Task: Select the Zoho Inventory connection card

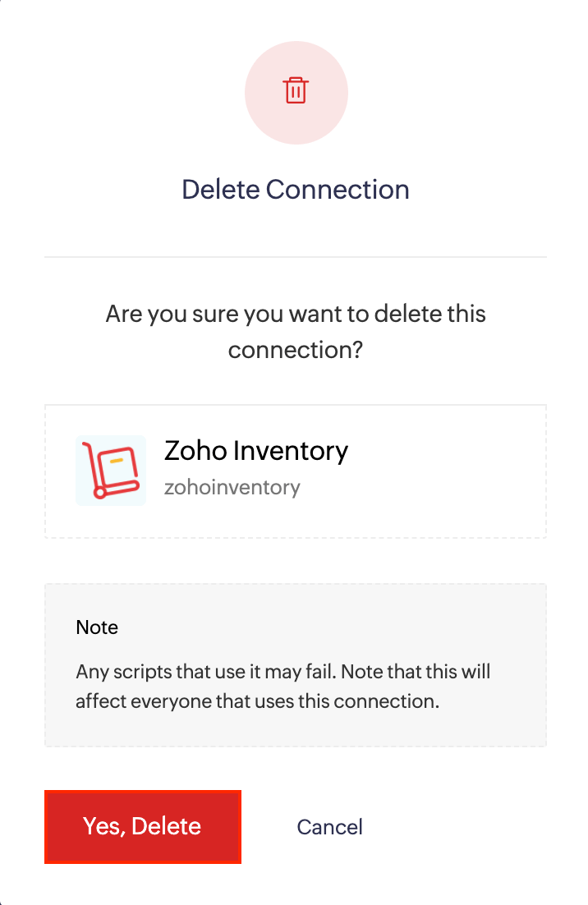Action: [x=295, y=470]
